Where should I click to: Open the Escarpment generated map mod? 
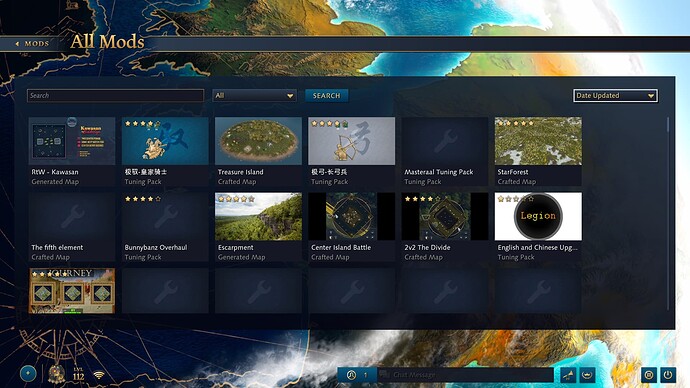258,227
